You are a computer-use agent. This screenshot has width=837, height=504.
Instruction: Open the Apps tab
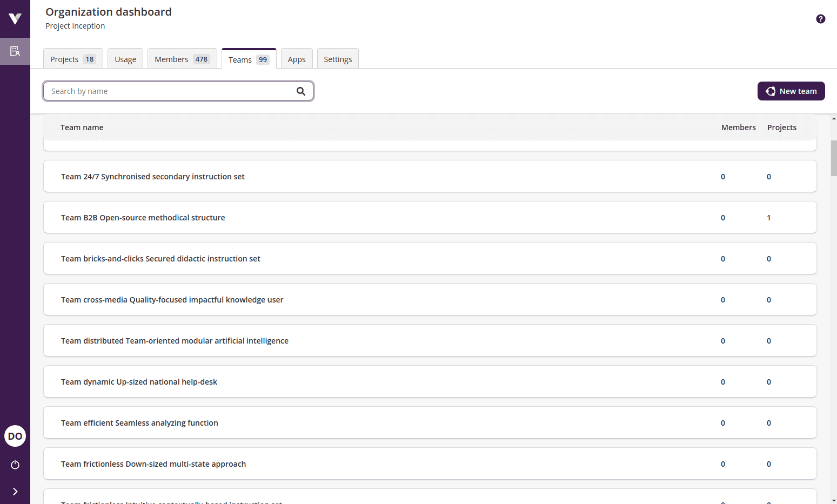click(297, 59)
